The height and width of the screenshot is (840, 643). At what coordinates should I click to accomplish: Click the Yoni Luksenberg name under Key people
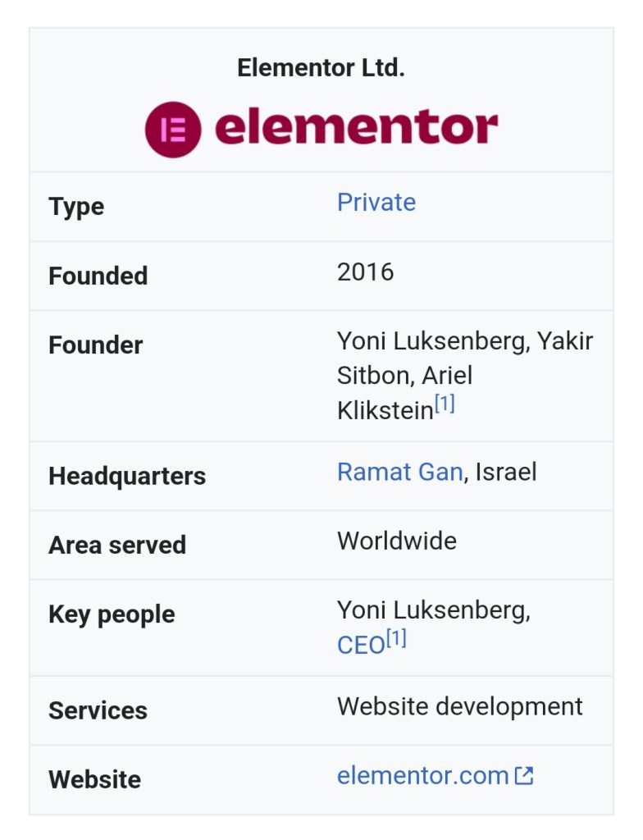[x=433, y=611]
